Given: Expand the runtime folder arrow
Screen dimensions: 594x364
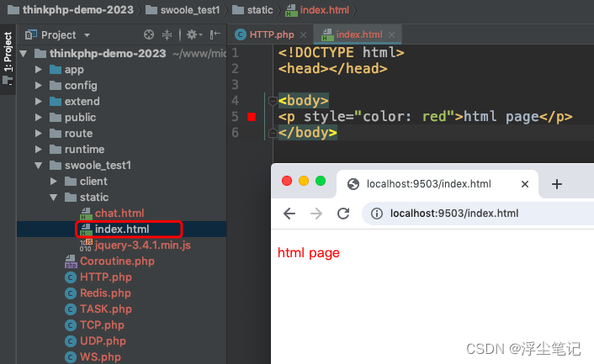Looking at the screenshot, I should click(38, 149).
